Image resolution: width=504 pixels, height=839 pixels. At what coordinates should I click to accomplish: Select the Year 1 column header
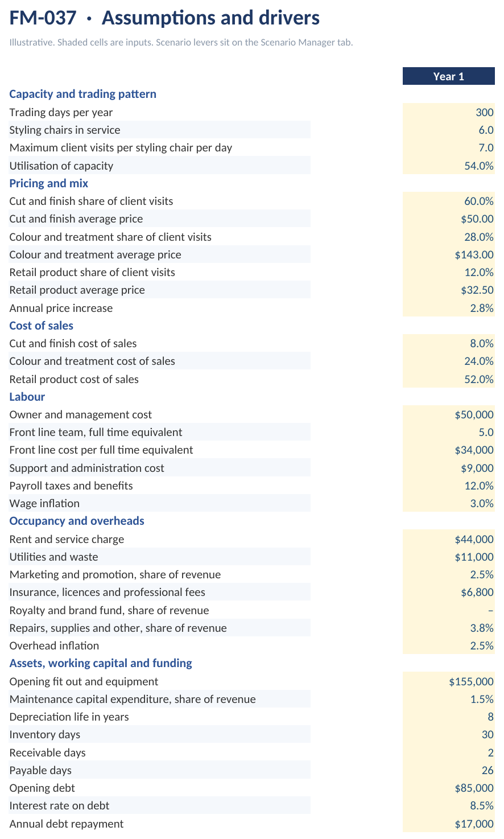pos(449,76)
